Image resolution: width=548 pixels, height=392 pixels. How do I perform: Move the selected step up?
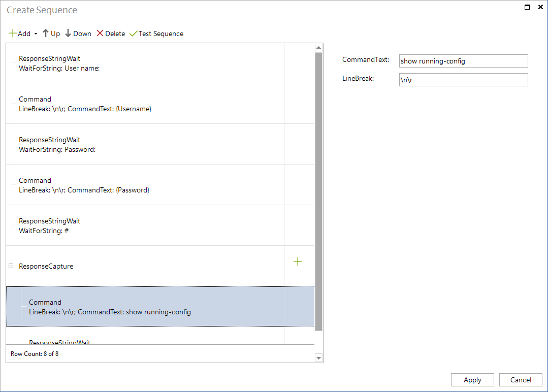[x=51, y=34]
